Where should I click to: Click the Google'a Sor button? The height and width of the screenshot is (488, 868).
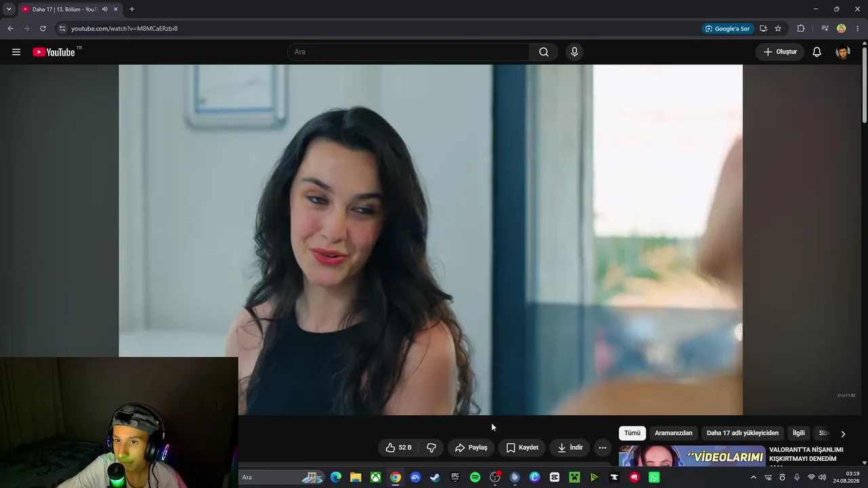click(727, 28)
